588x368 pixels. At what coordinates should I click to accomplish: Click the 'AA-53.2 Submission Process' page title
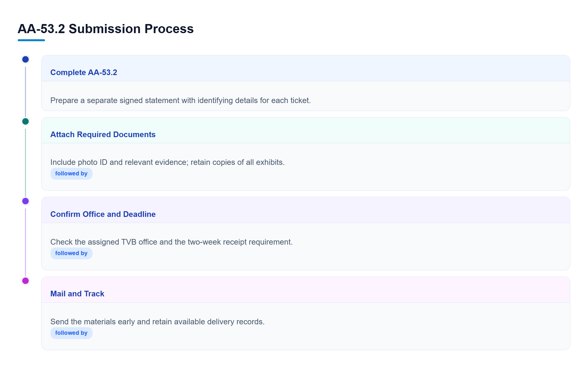tap(106, 29)
